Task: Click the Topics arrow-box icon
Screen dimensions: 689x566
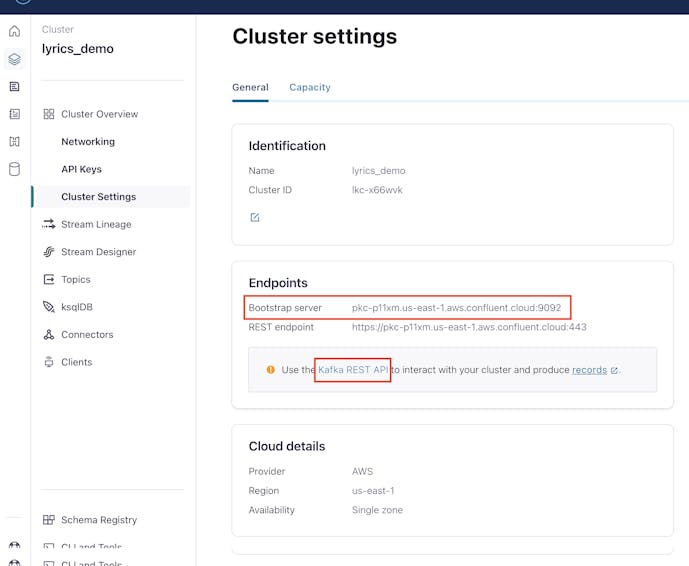Action: point(49,279)
